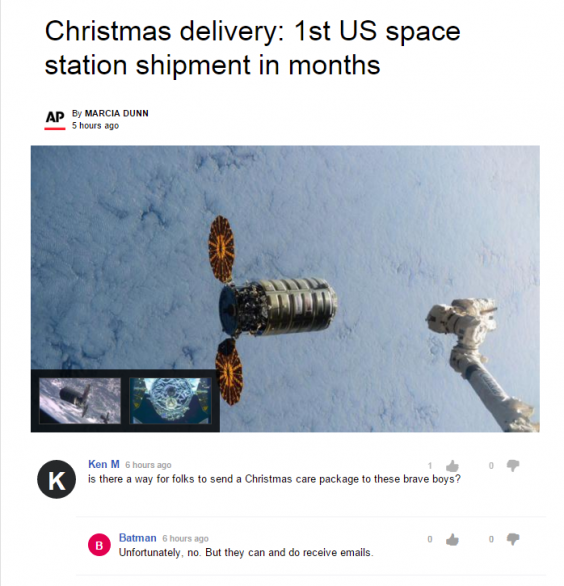
Task: Click the 6 hours ago timestamp on Batman's reply
Action: tap(185, 539)
